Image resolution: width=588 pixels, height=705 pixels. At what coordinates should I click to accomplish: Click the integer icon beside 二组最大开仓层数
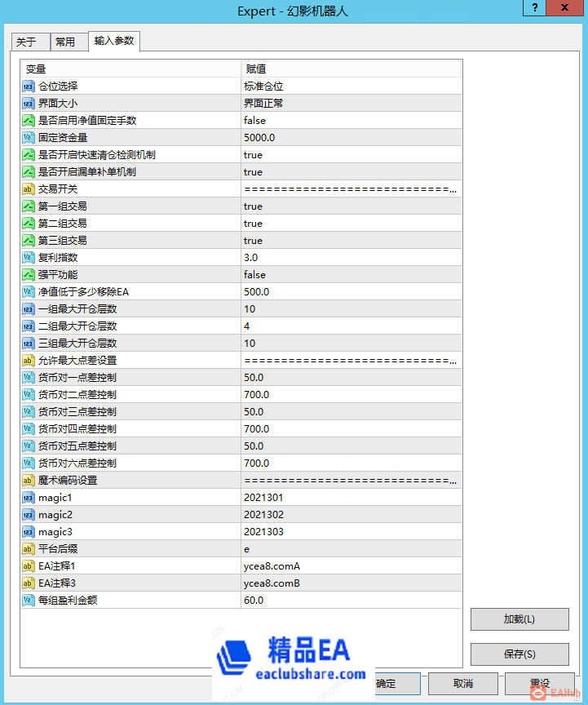(28, 326)
